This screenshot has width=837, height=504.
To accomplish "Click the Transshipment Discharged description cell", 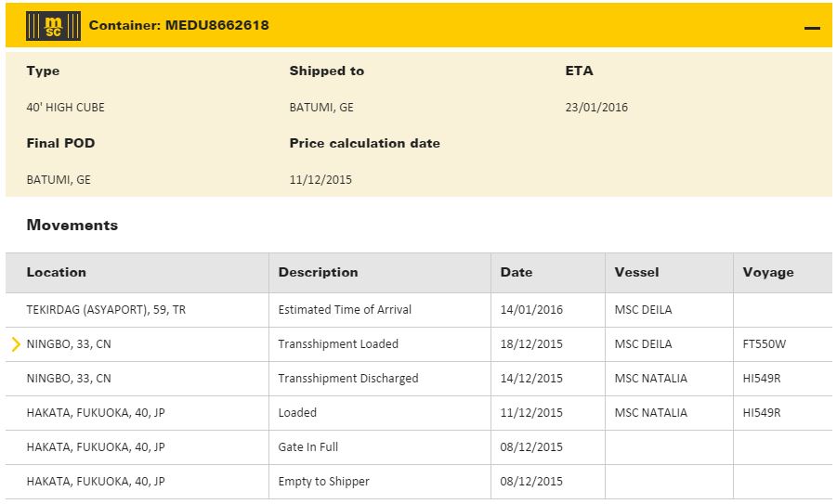I will pyautogui.click(x=348, y=379).
